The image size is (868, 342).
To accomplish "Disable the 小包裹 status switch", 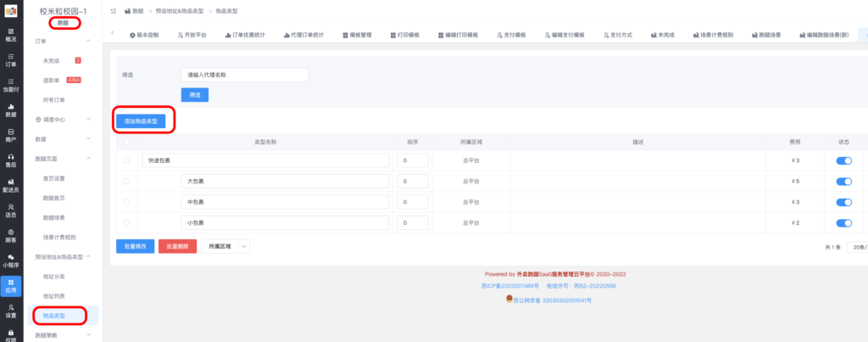I will (844, 223).
